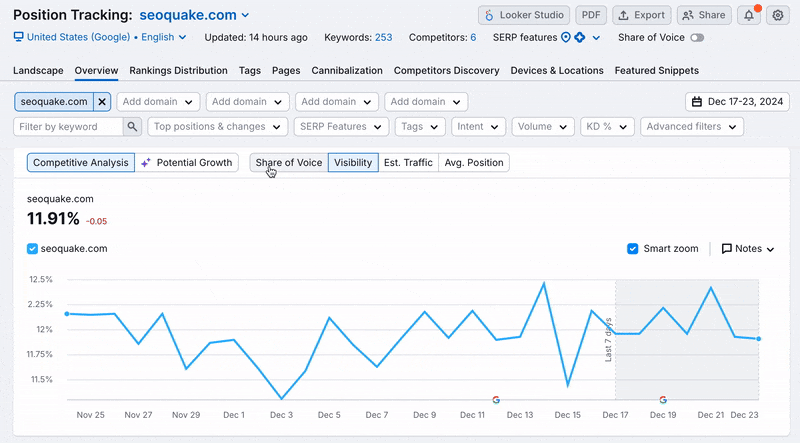The width and height of the screenshot is (800, 443).
Task: Click the calendar icon for Dec 17-23, 2024
Action: pyautogui.click(x=696, y=102)
